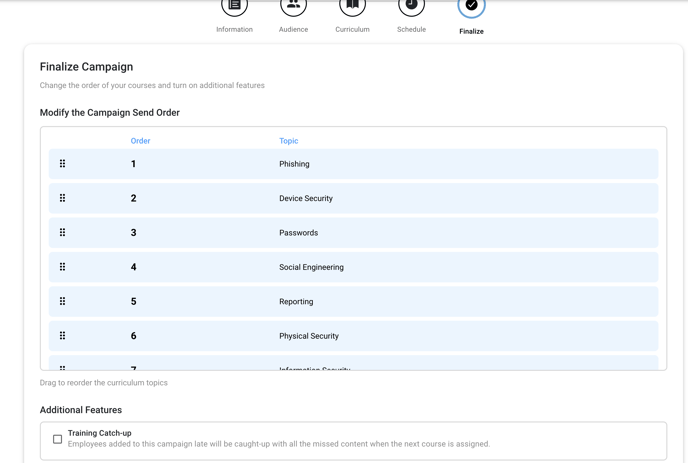Open the Audience step label
The width and height of the screenshot is (688, 463).
293,29
